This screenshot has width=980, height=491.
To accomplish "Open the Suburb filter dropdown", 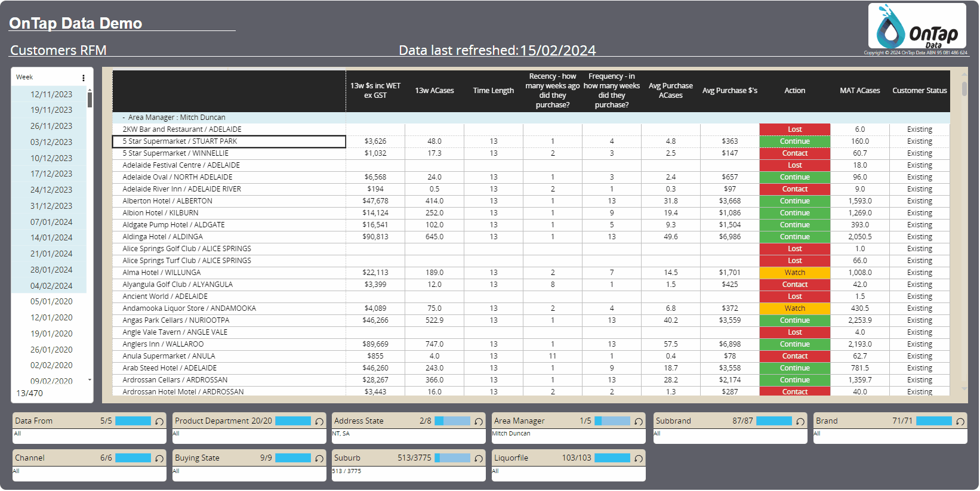I will point(408,471).
